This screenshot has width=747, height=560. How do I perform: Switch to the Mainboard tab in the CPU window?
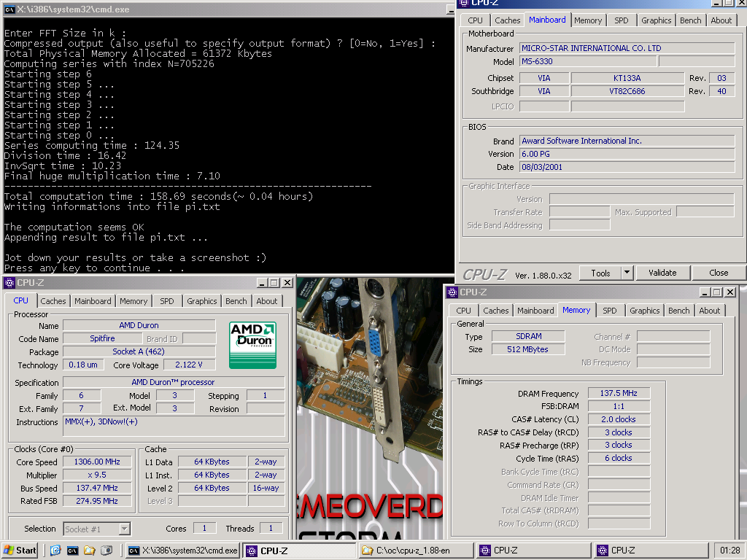point(93,301)
